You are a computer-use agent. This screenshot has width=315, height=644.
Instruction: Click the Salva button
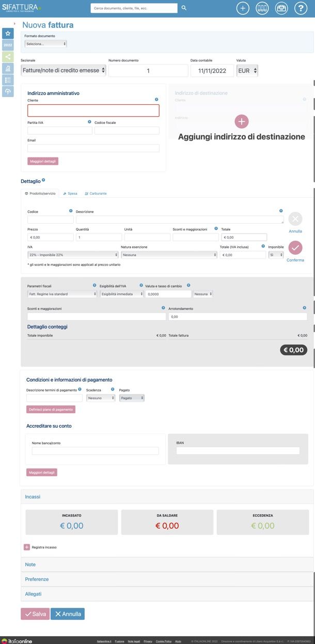click(x=35, y=614)
